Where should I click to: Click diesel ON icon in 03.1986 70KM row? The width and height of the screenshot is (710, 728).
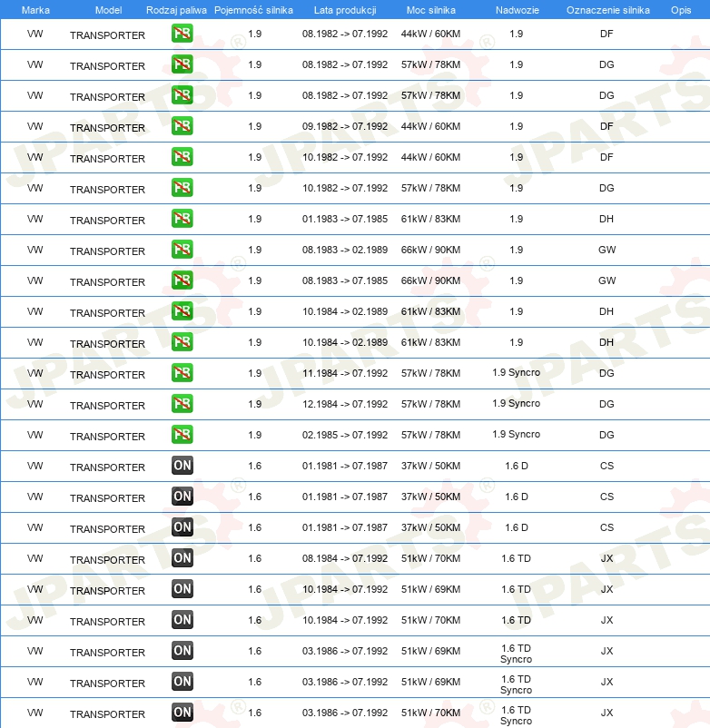click(x=182, y=713)
